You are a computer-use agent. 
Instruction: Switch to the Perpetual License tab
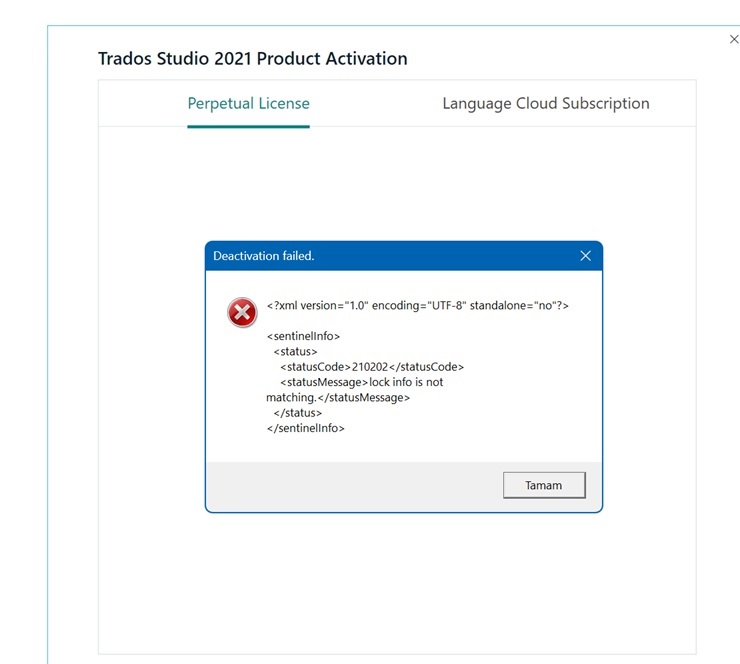point(248,104)
